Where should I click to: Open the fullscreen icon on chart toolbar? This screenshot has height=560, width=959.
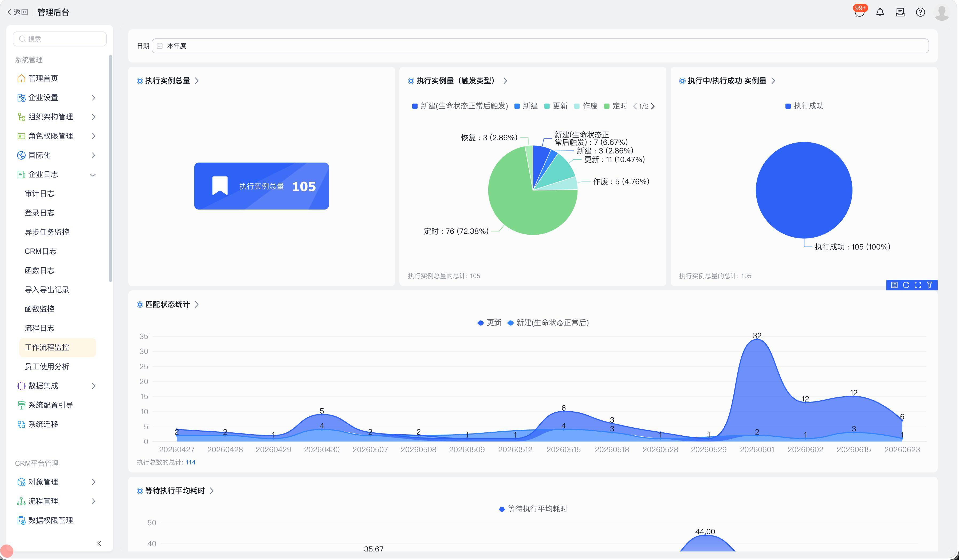(x=918, y=285)
